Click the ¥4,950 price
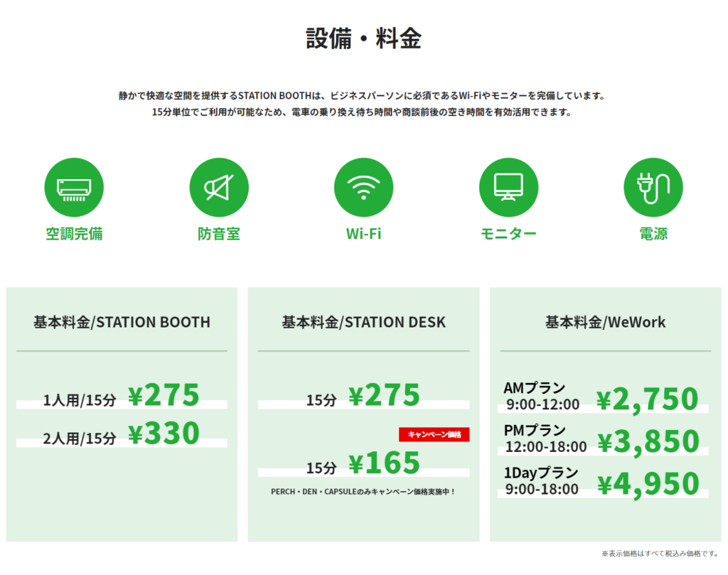The height and width of the screenshot is (575, 728). point(648,484)
